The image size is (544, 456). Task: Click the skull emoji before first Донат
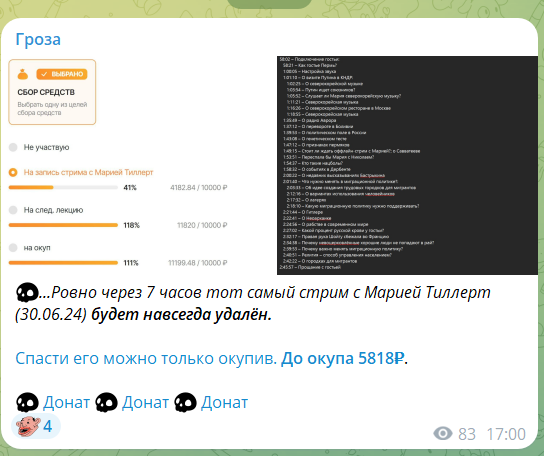27,402
